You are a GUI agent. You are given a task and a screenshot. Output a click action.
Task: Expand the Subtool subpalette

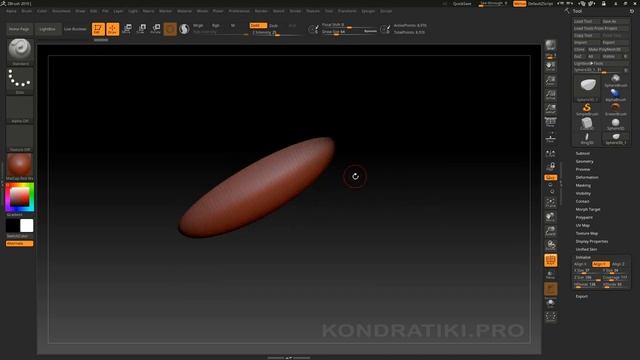pyautogui.click(x=583, y=153)
